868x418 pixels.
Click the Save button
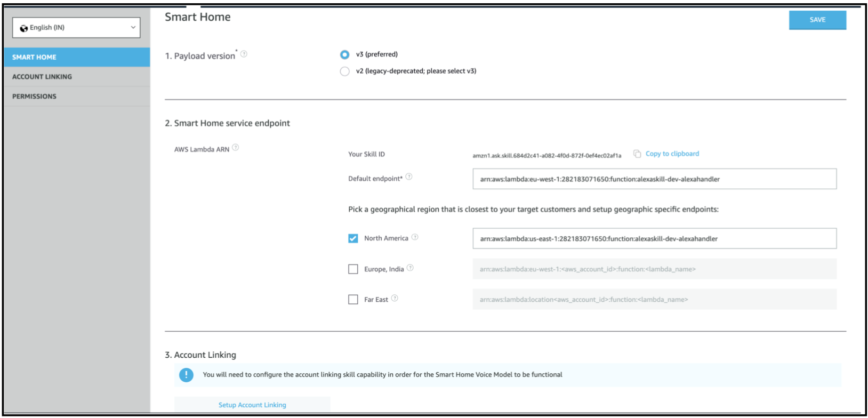click(x=817, y=20)
